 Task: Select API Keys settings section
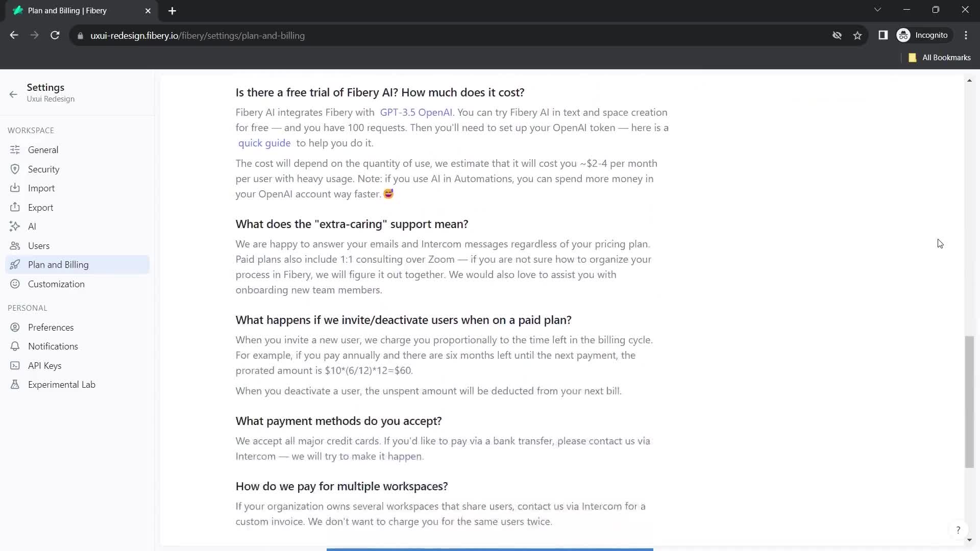44,365
